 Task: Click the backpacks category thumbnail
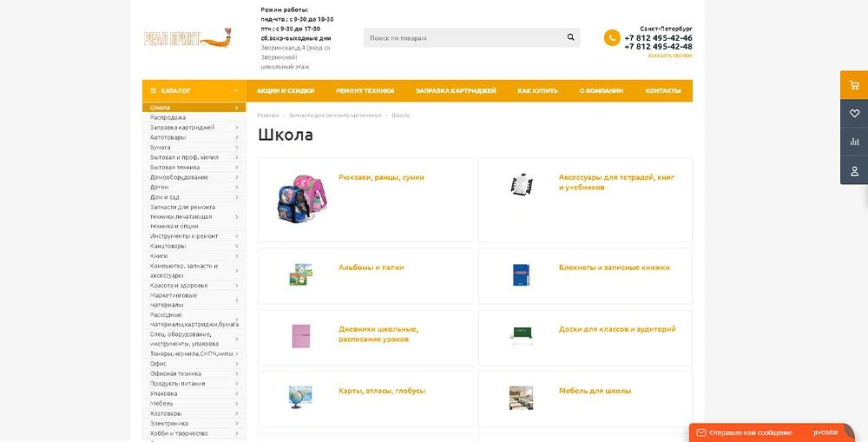[x=299, y=199]
